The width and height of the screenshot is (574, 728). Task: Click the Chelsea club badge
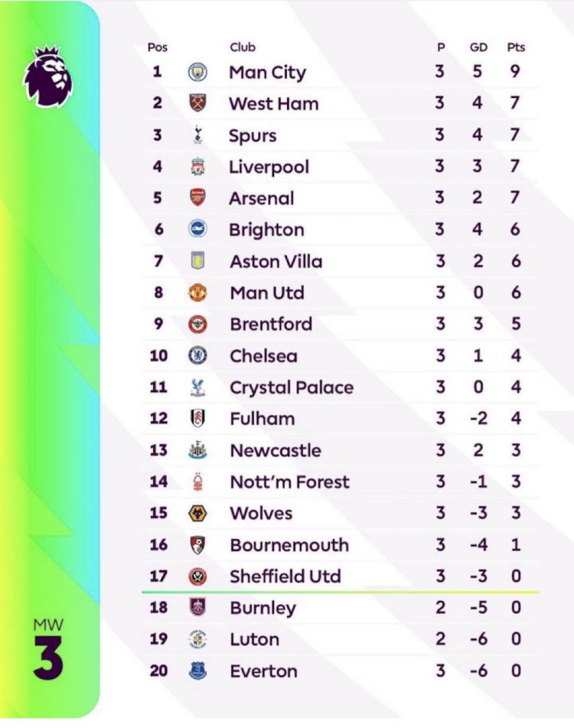(197, 356)
